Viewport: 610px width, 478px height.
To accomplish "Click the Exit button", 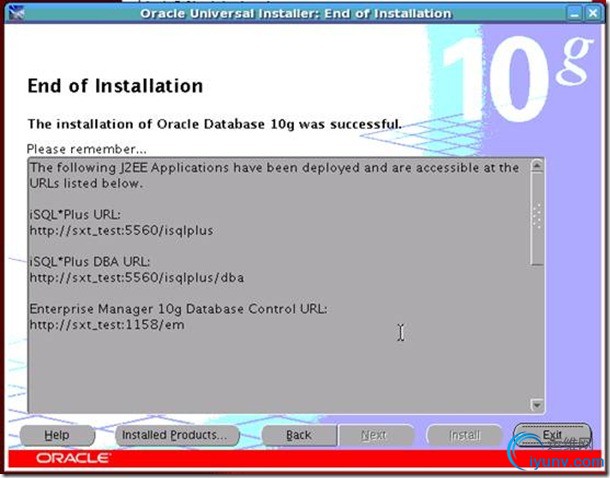I will pyautogui.click(x=552, y=435).
